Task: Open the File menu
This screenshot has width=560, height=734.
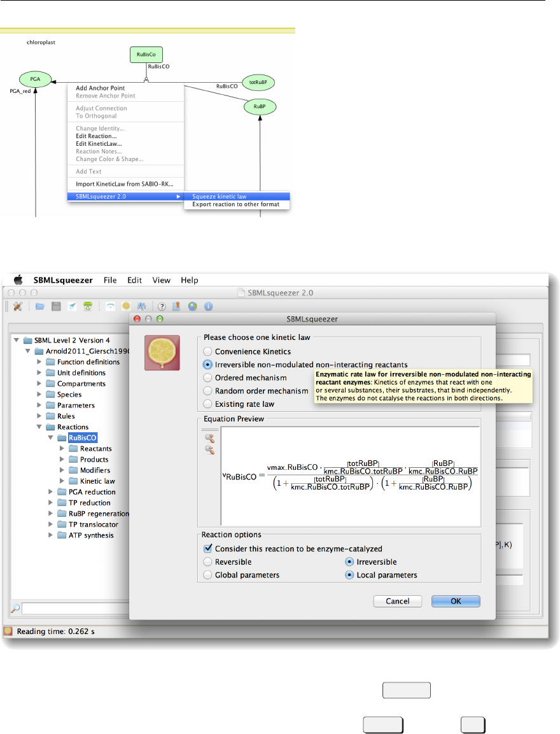Action: point(111,280)
